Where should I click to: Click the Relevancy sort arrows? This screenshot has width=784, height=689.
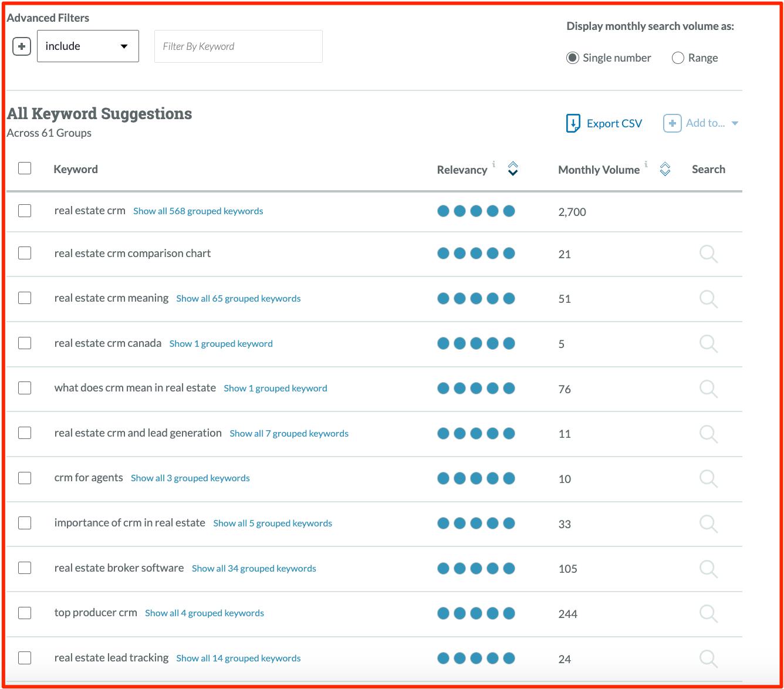(512, 169)
